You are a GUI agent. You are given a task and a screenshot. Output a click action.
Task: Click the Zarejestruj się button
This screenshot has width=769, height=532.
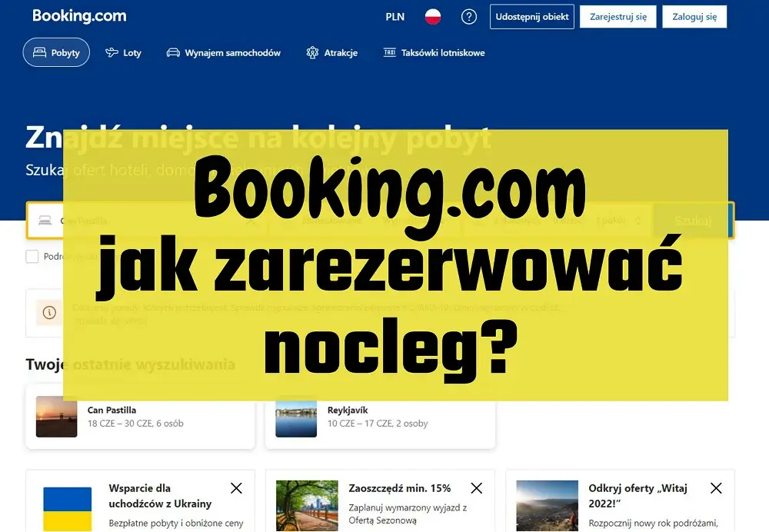point(618,17)
